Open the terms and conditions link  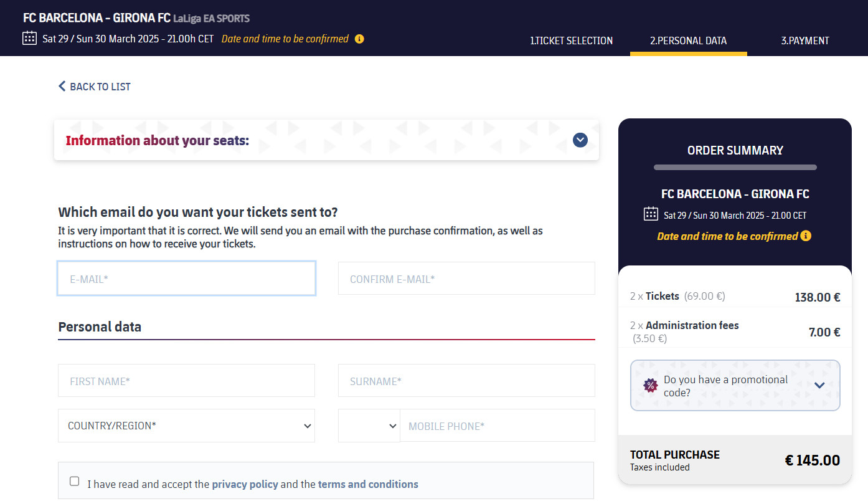point(368,484)
